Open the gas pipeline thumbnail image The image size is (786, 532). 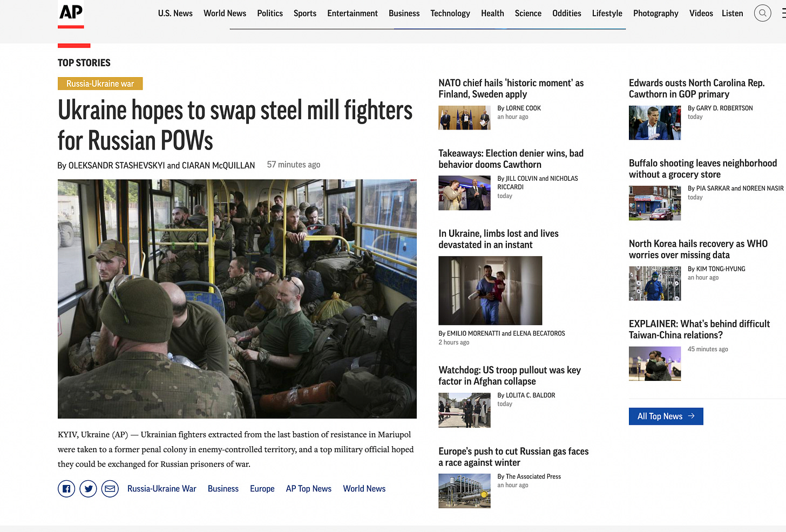pos(464,491)
